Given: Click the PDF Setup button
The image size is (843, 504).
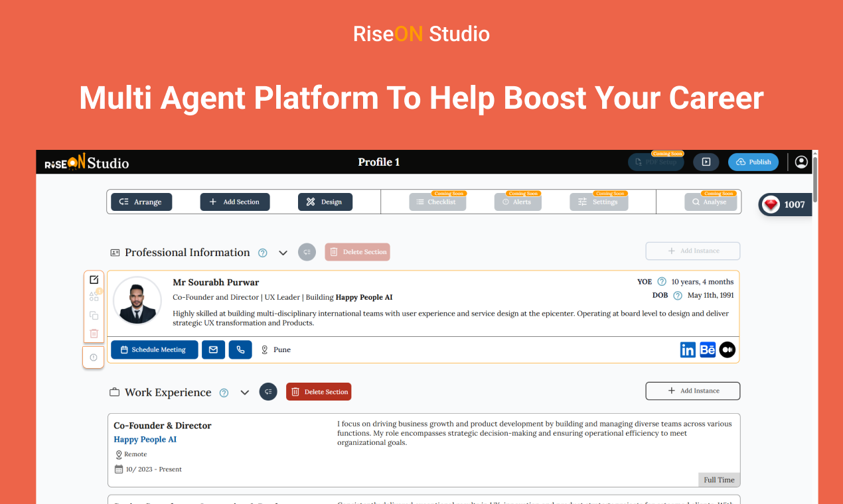Looking at the screenshot, I should pyautogui.click(x=656, y=162).
